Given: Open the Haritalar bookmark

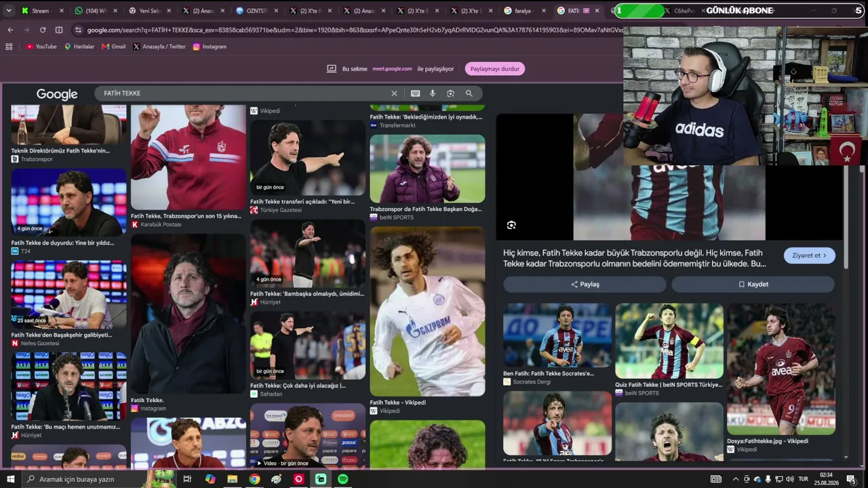Looking at the screenshot, I should tap(79, 47).
